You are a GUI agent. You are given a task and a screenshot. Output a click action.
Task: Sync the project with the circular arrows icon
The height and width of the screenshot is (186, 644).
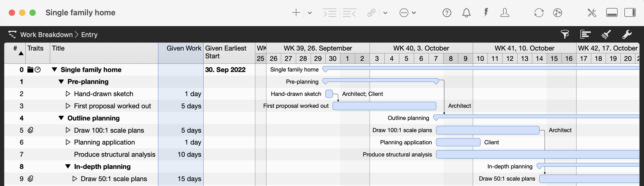539,12
